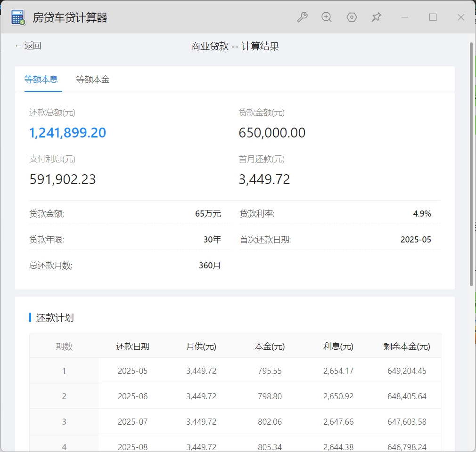Click the 4.9% loan rate value
Screen dimensions: 476x452
(x=422, y=214)
